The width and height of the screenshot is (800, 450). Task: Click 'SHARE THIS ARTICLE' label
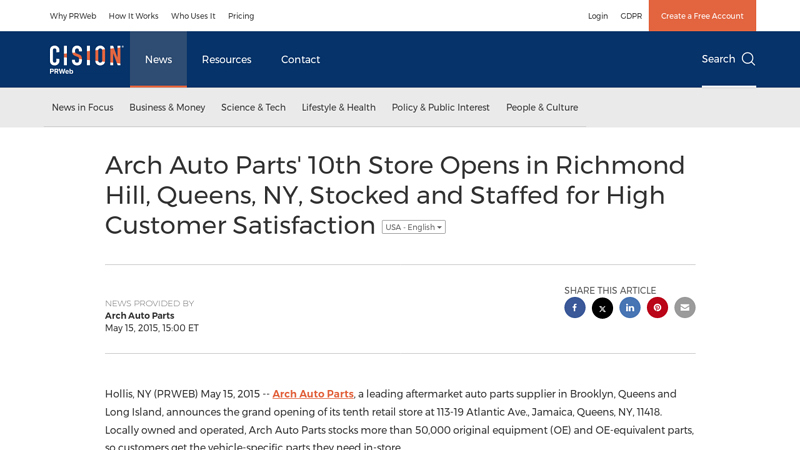610,290
